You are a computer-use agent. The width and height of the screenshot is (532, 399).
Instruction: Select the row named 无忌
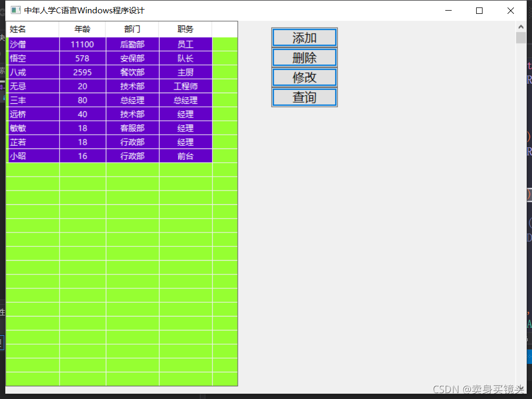point(110,86)
